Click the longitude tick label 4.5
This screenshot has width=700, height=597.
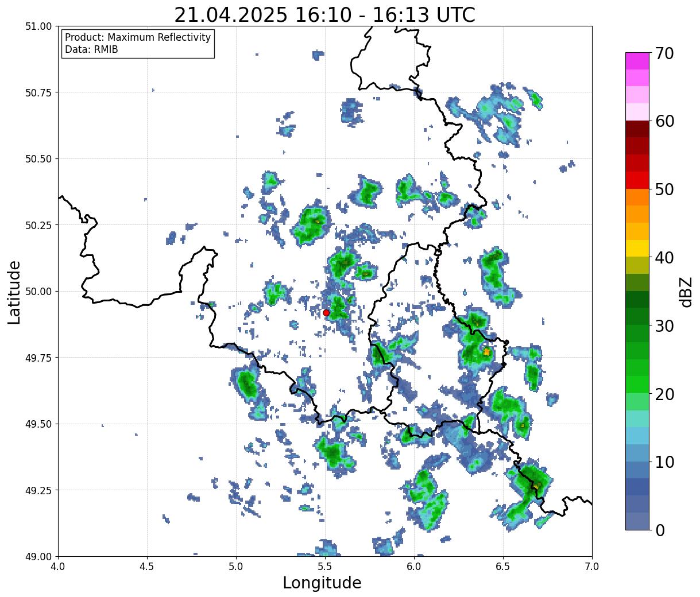[147, 567]
